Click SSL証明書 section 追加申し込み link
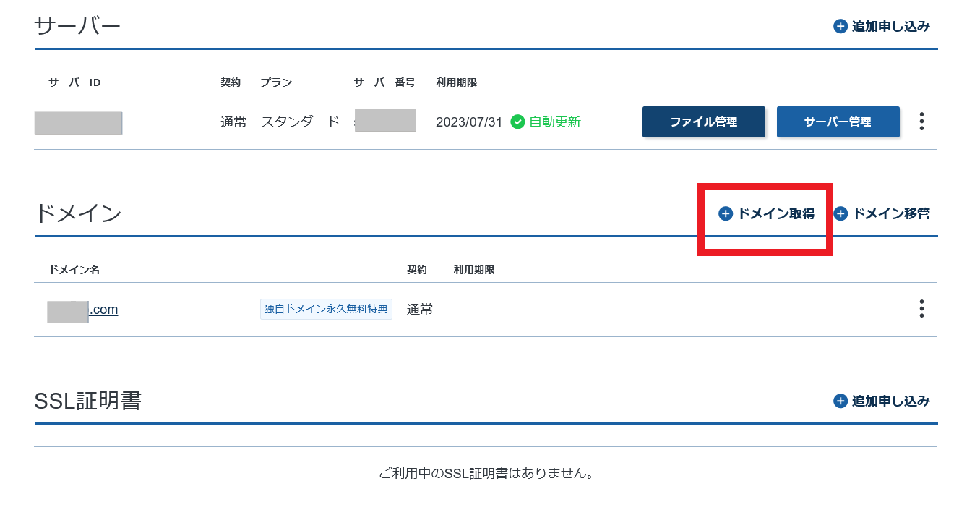This screenshot has height=523, width=980. click(x=882, y=401)
